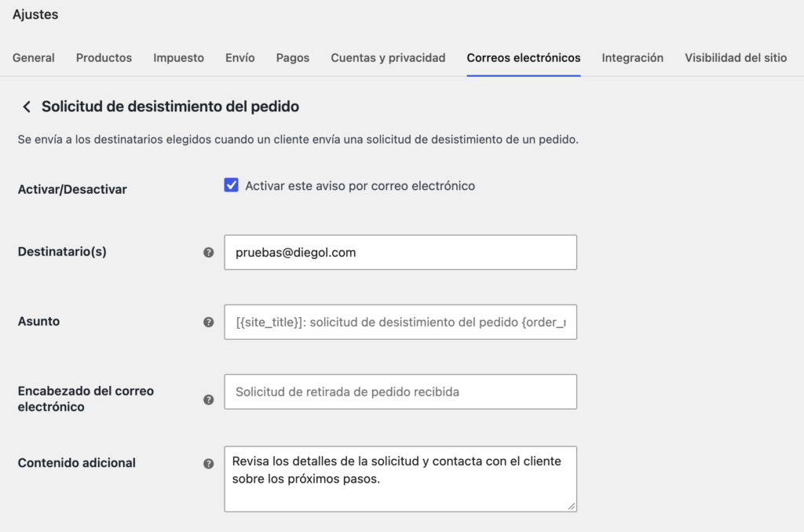
Task: Open Cuentas y privacidad tab
Action: [388, 58]
